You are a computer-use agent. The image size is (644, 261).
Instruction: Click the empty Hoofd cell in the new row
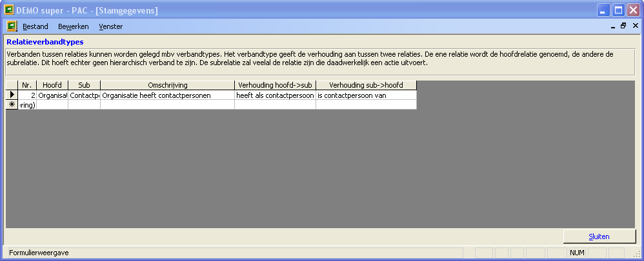pyautogui.click(x=52, y=104)
